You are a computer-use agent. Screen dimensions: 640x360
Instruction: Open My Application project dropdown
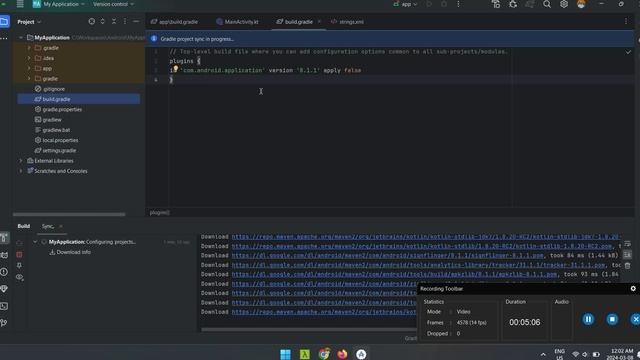[60, 4]
